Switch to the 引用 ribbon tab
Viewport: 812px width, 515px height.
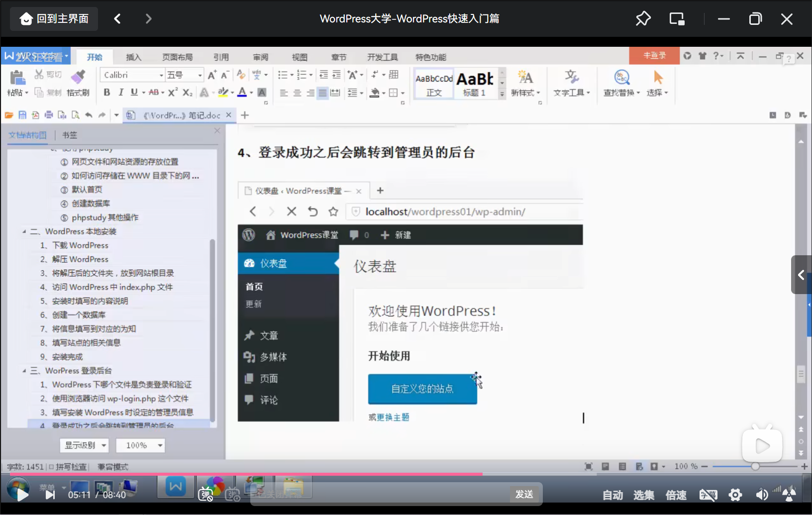coord(221,57)
